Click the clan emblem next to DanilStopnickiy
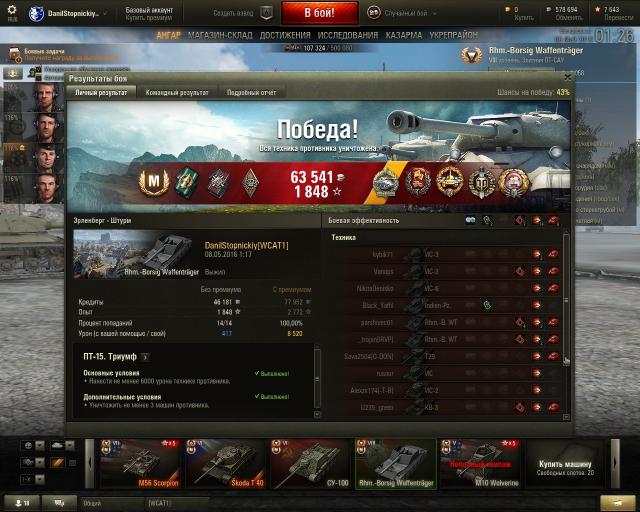640x512 pixels. tap(36, 13)
